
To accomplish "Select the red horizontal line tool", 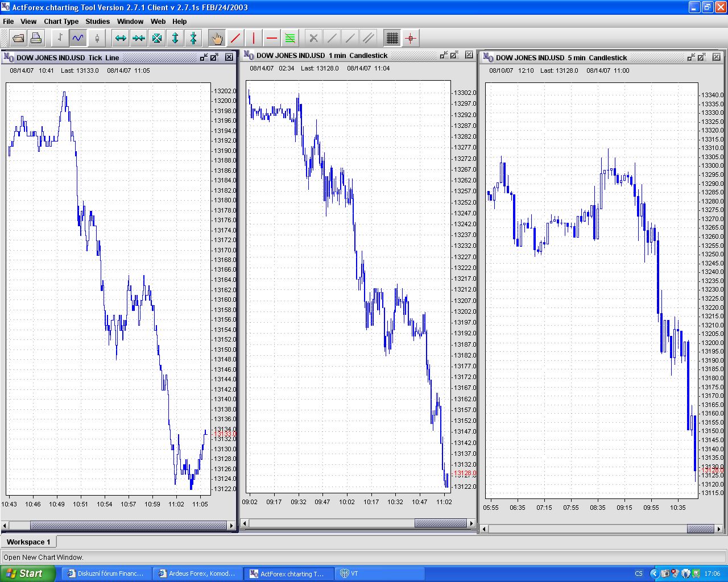I will point(272,38).
